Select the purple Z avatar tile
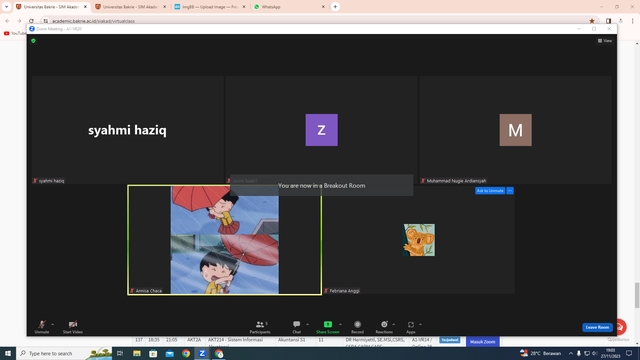This screenshot has width=640, height=360. point(322,130)
